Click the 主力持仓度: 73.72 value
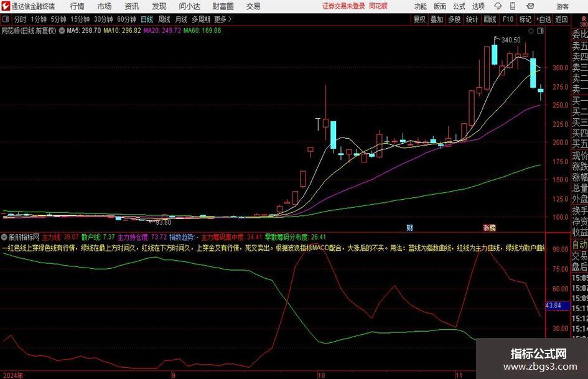The height and width of the screenshot is (379, 588). tap(142, 237)
